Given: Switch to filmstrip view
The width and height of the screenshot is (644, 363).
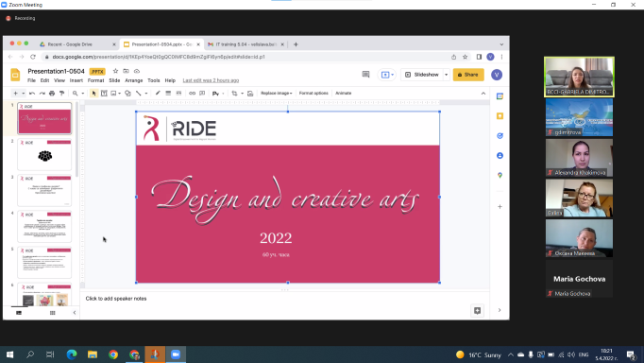Looking at the screenshot, I should pos(19,313).
